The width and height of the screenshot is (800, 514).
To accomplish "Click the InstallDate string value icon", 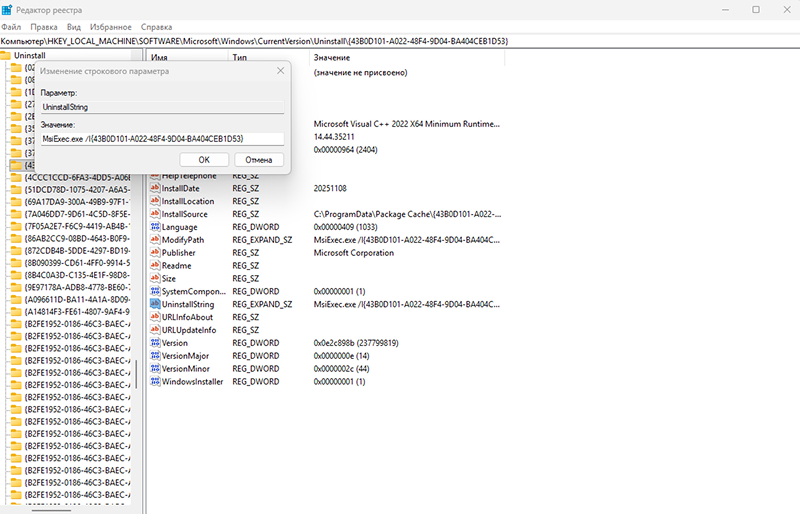I will click(154, 188).
